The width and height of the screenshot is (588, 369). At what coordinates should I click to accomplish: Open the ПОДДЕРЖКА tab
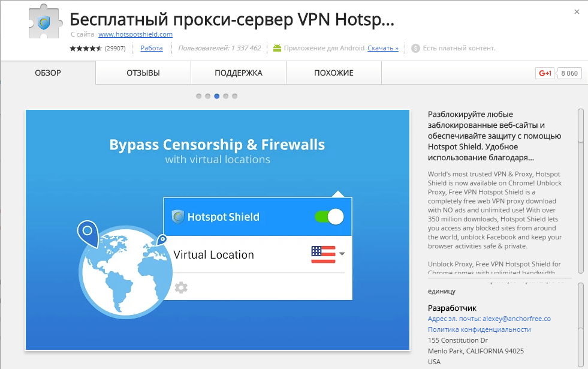coord(239,73)
